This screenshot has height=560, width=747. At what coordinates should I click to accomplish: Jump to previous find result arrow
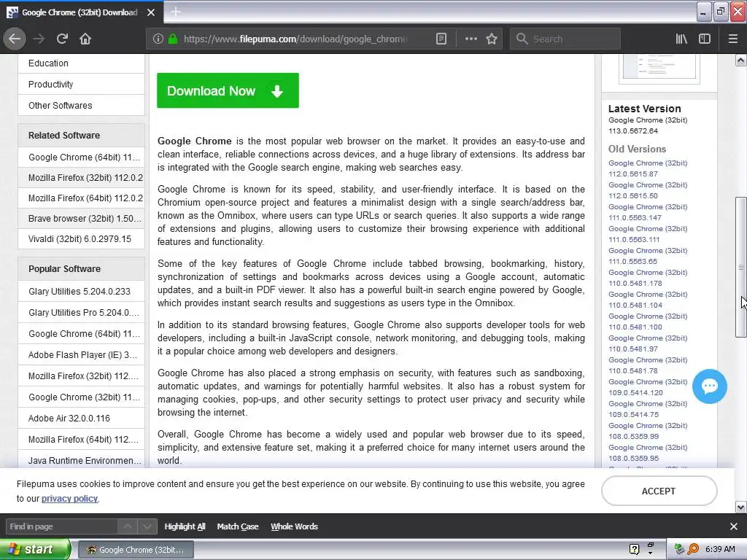click(127, 526)
